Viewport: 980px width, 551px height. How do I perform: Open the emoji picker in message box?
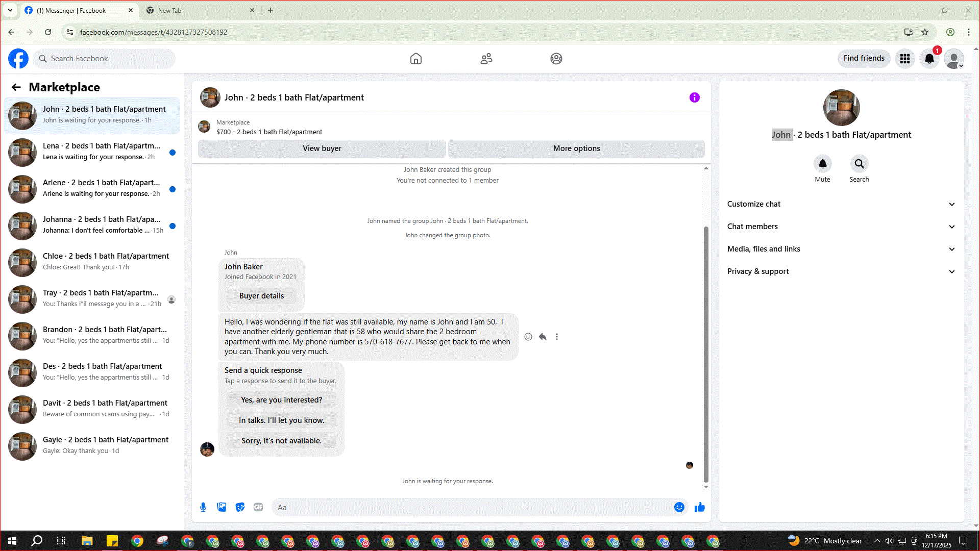[679, 507]
